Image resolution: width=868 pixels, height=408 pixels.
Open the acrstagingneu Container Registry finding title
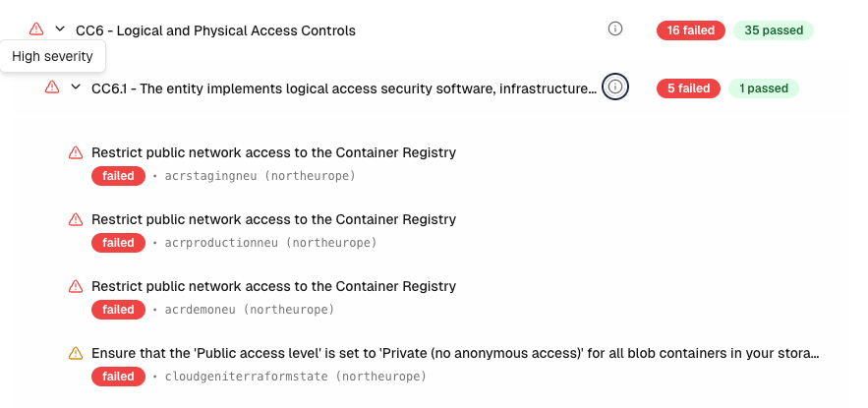(273, 153)
